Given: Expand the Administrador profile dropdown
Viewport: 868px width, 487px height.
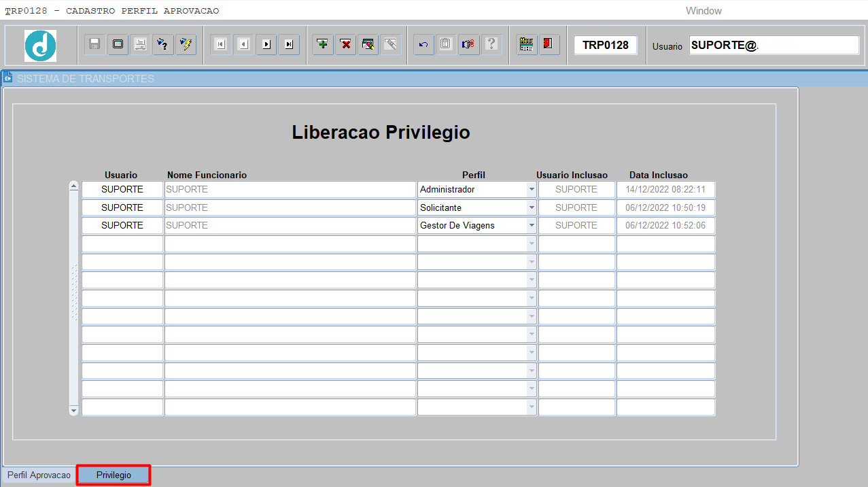Looking at the screenshot, I should [x=532, y=190].
